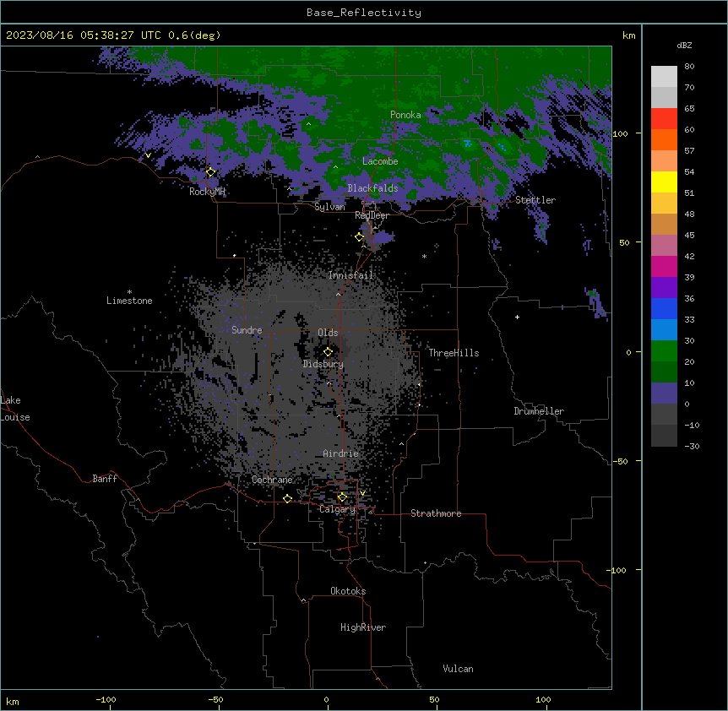
Task: Click the Sundre map label
Action: coord(247,330)
